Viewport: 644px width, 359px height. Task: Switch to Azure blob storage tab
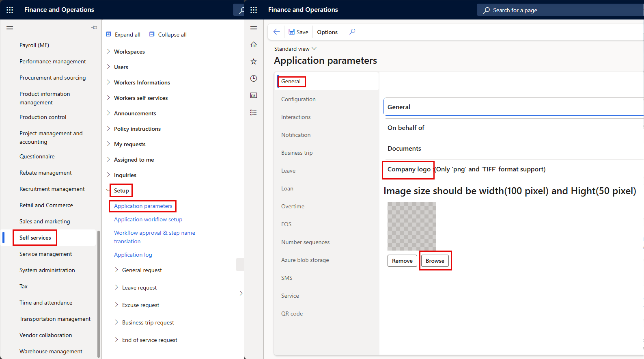coord(326,260)
